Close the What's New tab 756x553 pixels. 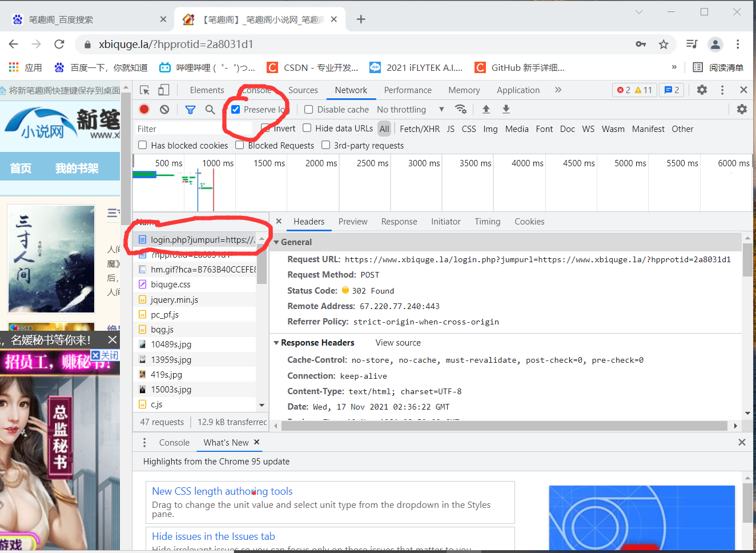point(257,442)
